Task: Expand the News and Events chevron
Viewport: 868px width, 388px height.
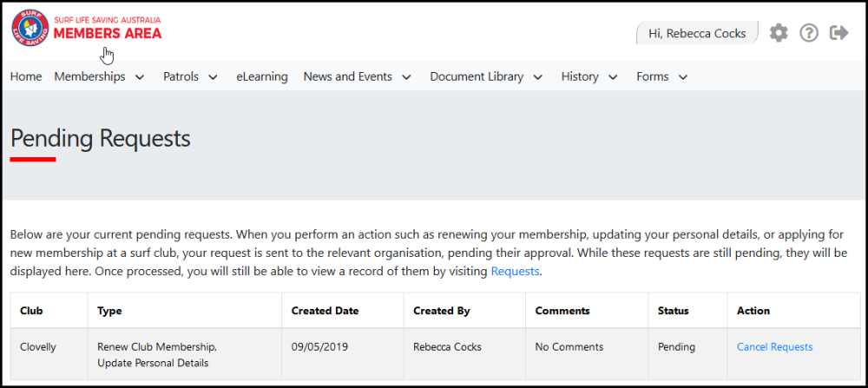Action: pyautogui.click(x=406, y=77)
